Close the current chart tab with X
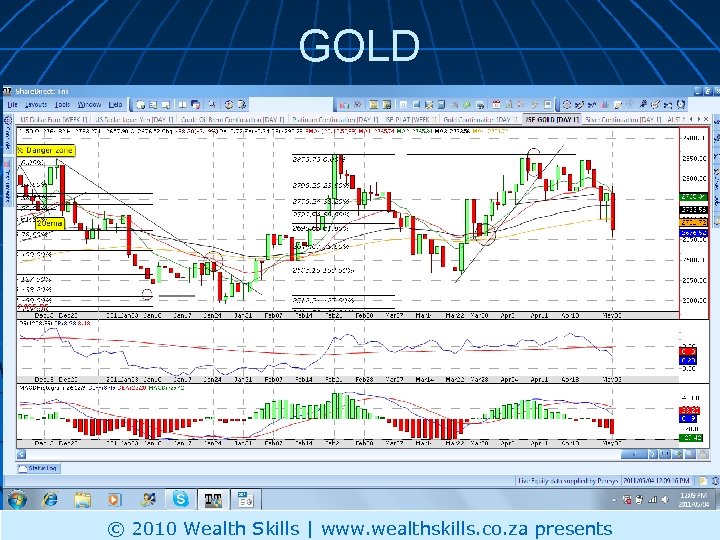This screenshot has height=540, width=720. [706, 119]
